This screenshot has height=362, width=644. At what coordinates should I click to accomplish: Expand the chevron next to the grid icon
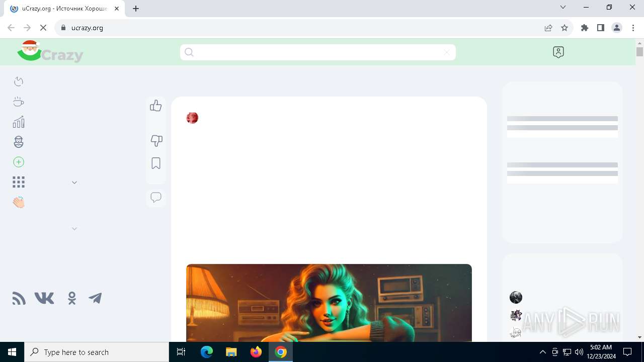pyautogui.click(x=74, y=183)
